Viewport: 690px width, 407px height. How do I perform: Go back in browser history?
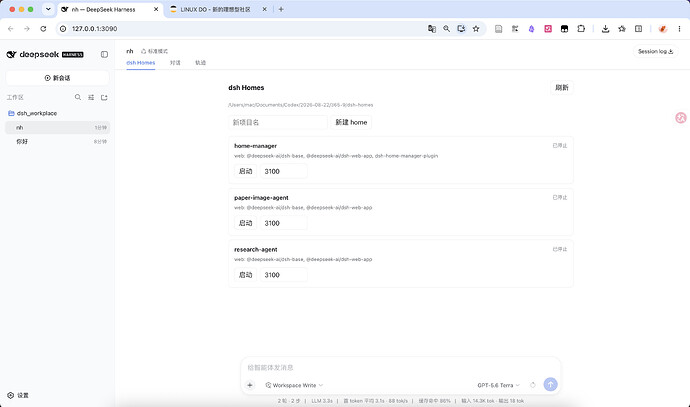pyautogui.click(x=11, y=29)
